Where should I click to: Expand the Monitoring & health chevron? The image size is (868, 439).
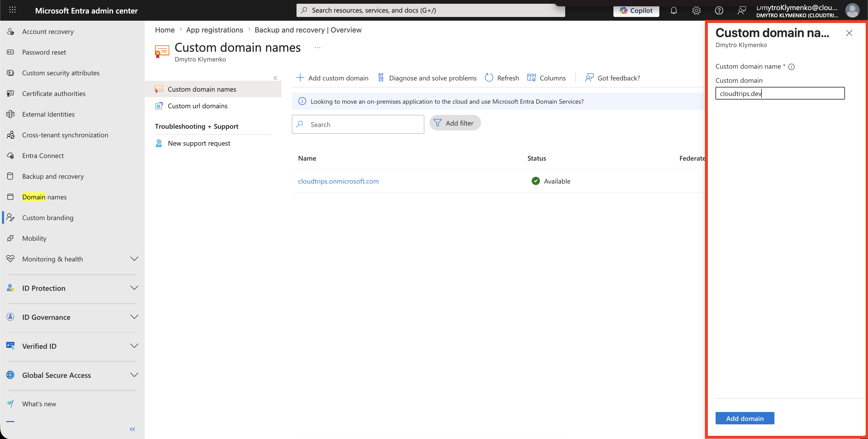134,259
